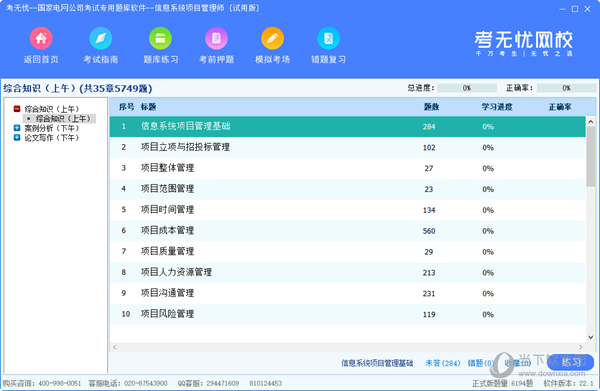Click the 购买咨询 phone number in status bar
600x391 pixels.
[60, 383]
